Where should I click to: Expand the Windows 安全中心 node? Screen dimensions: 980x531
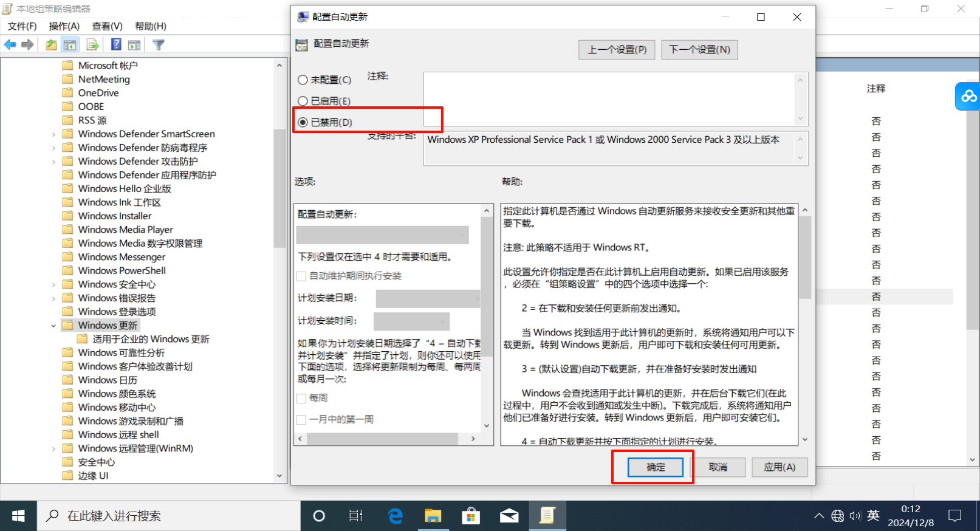[53, 284]
